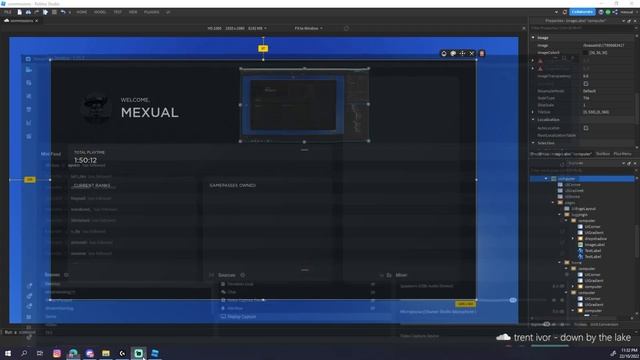Collapse the Selection properties section

point(533,143)
